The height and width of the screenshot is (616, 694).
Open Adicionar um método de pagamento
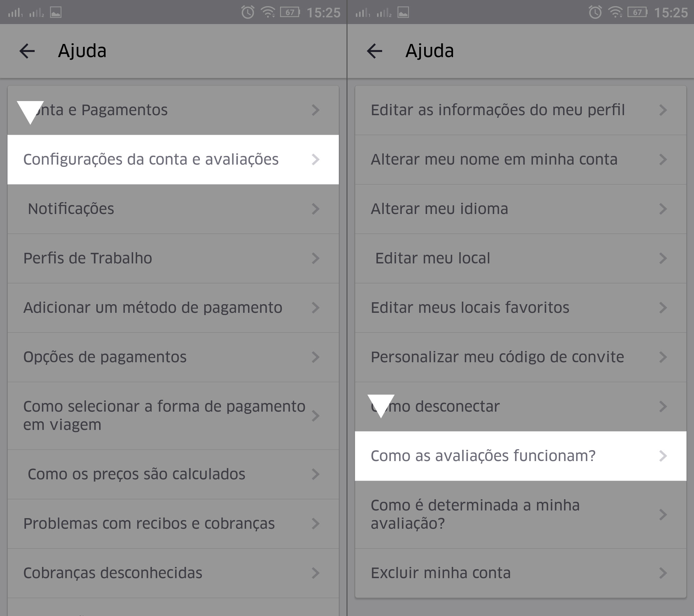[x=153, y=308]
